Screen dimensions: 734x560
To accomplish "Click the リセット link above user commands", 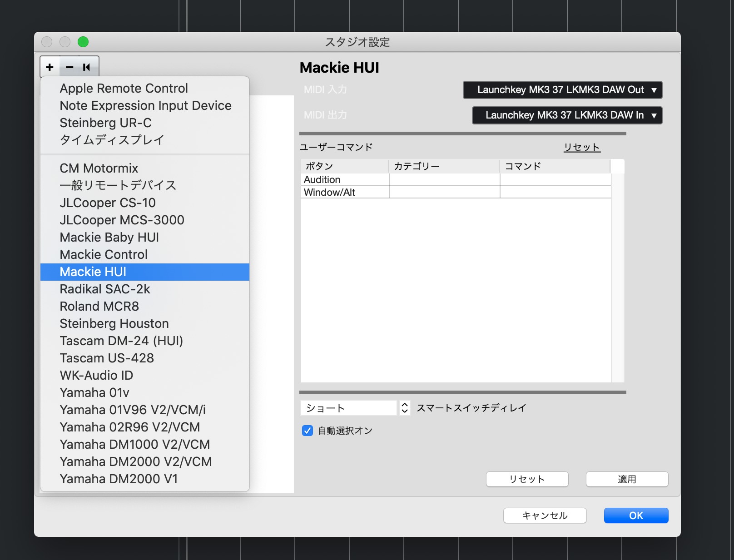I will point(582,147).
